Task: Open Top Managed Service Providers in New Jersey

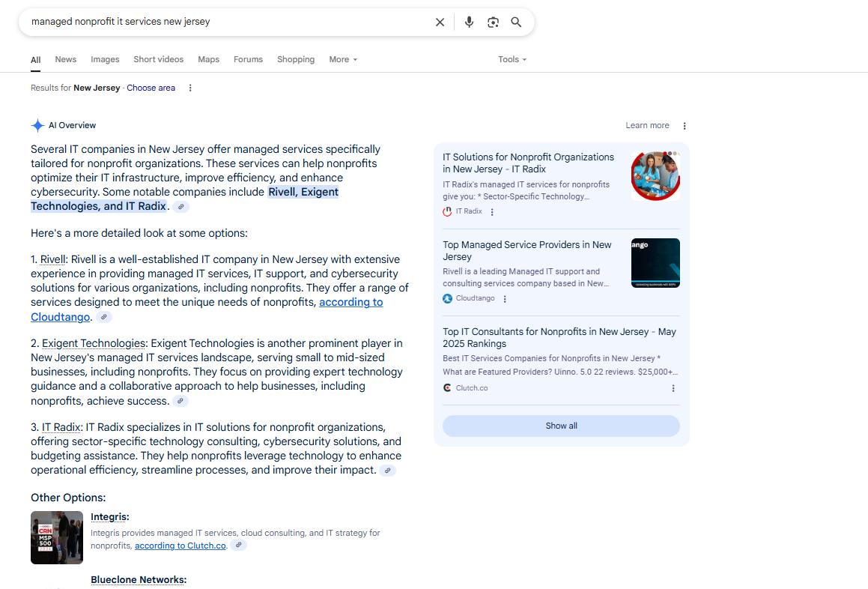Action: coord(527,251)
